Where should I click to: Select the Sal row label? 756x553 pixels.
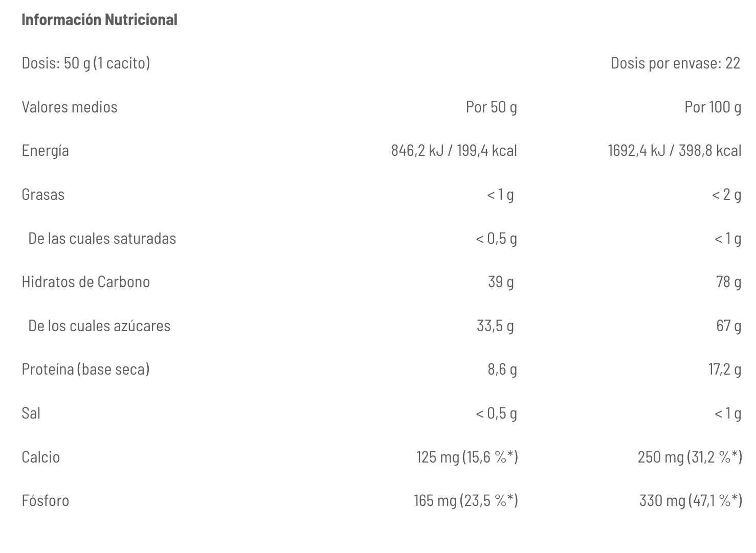(31, 413)
